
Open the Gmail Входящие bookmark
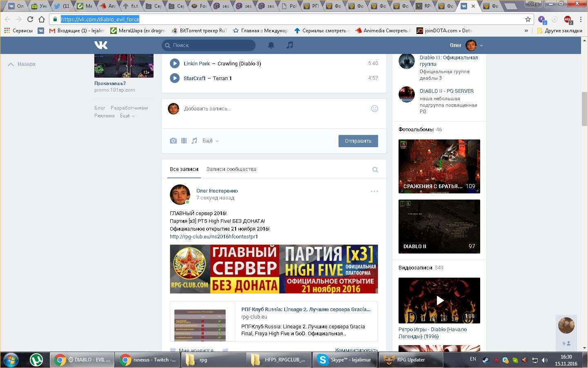pyautogui.click(x=76, y=31)
